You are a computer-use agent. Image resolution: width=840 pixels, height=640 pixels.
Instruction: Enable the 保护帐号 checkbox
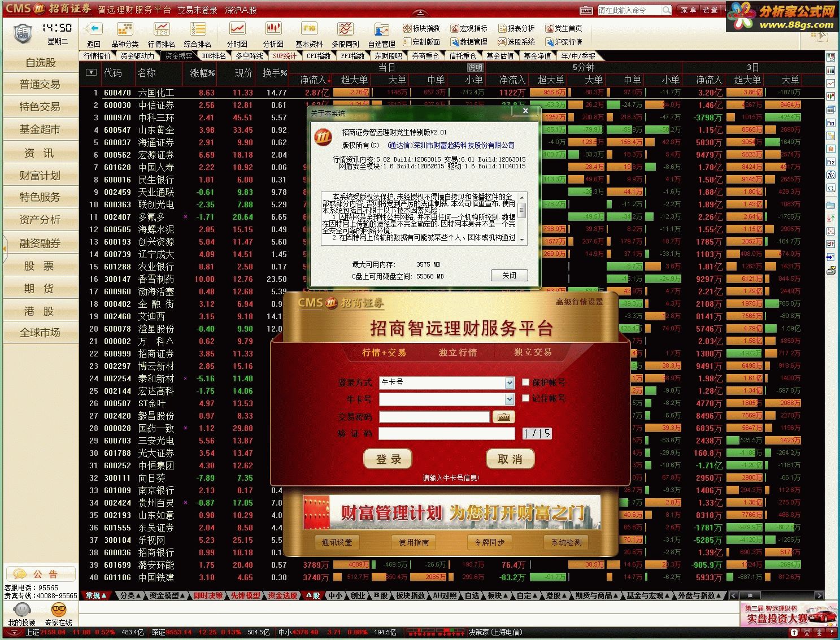tap(525, 382)
